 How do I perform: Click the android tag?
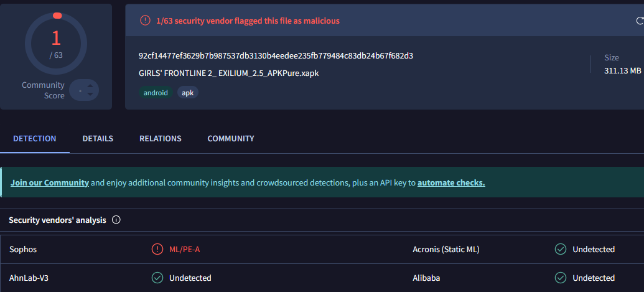pyautogui.click(x=156, y=93)
